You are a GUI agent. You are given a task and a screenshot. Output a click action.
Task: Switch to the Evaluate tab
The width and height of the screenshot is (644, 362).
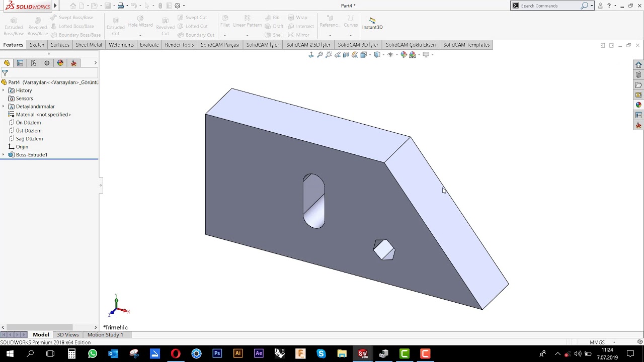[149, 45]
